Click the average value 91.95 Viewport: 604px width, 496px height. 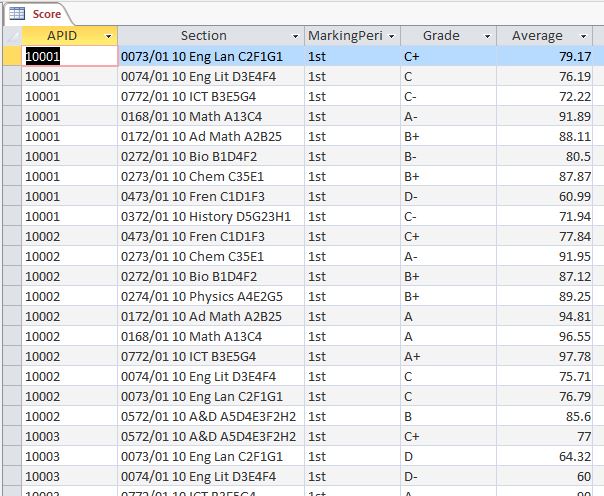(575, 257)
